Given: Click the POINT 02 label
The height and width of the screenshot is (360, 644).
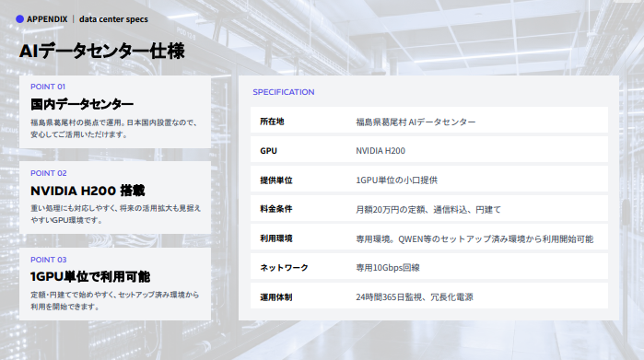Looking at the screenshot, I should (x=49, y=173).
